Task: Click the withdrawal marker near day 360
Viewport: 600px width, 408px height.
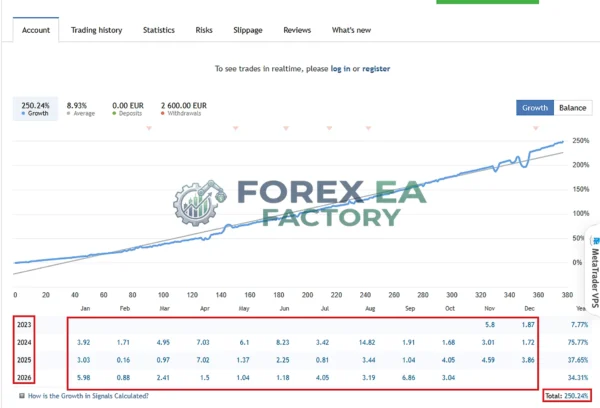Action: point(536,128)
